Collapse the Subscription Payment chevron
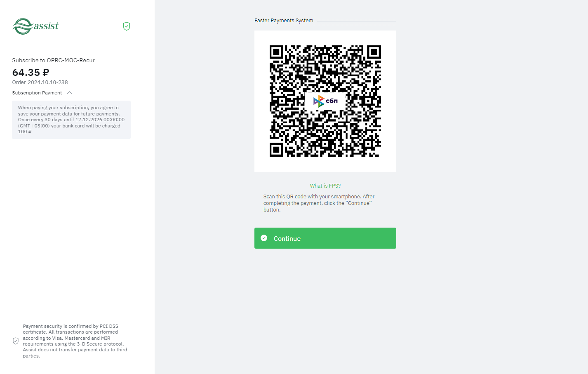Image resolution: width=588 pixels, height=374 pixels. [x=70, y=93]
